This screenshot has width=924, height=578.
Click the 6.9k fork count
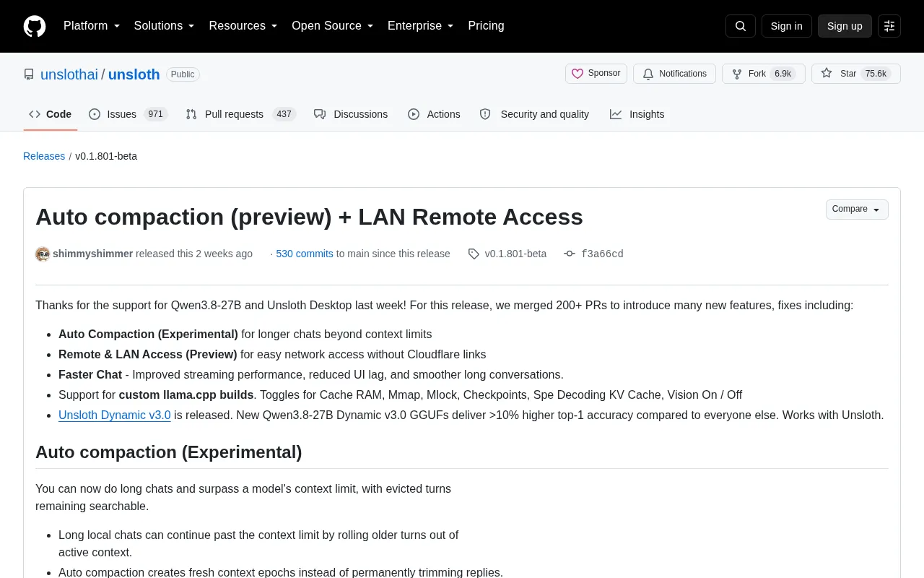(x=783, y=74)
